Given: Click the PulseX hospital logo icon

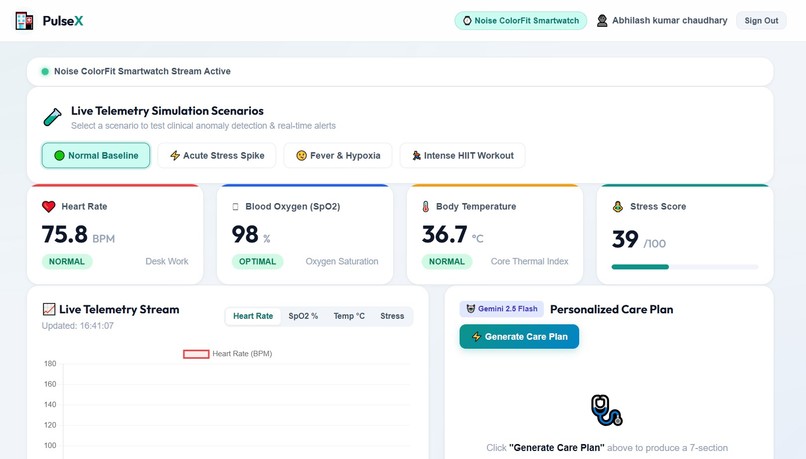Looking at the screenshot, I should (x=24, y=21).
